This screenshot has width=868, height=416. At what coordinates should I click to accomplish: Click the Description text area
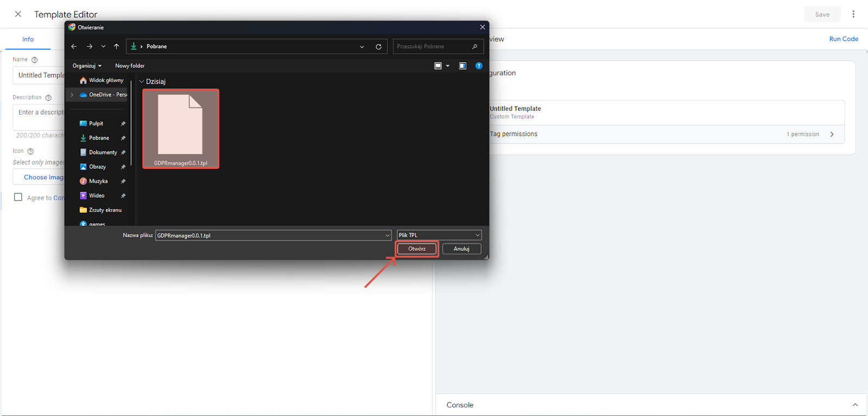[x=39, y=117]
